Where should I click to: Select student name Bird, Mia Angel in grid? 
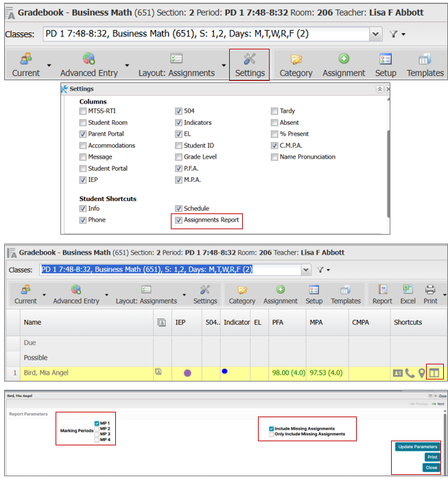coord(46,373)
